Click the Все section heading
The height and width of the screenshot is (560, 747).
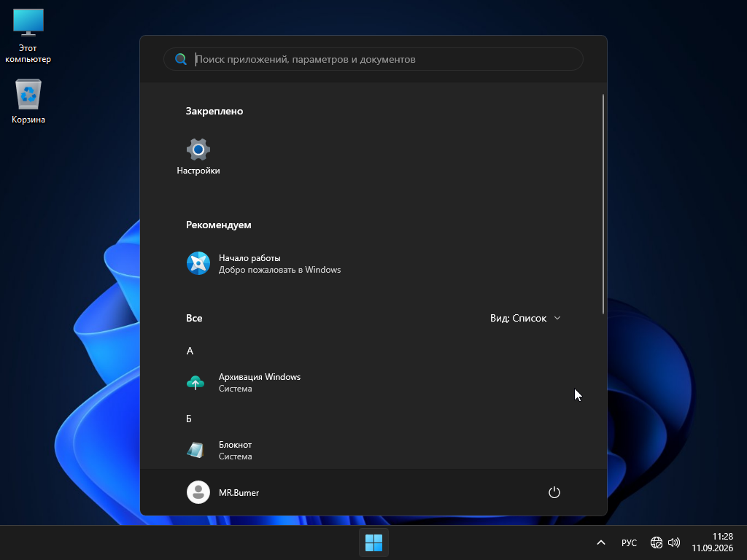tap(194, 318)
